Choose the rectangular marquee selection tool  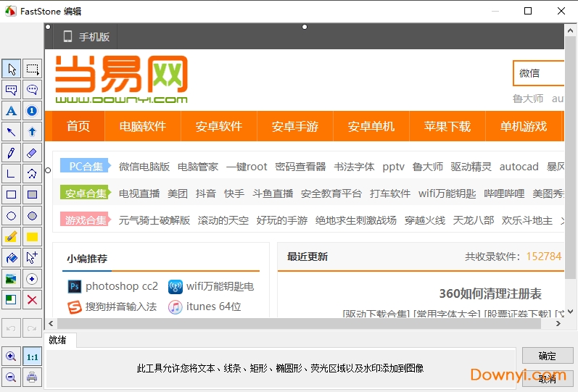tap(33, 70)
